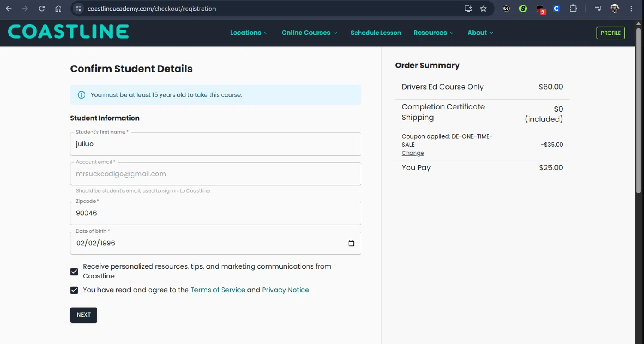Click the PROFILE button
The width and height of the screenshot is (644, 344).
611,33
